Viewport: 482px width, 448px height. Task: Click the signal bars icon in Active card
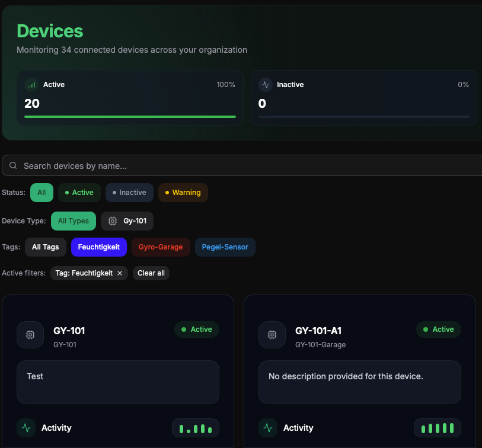tap(31, 85)
